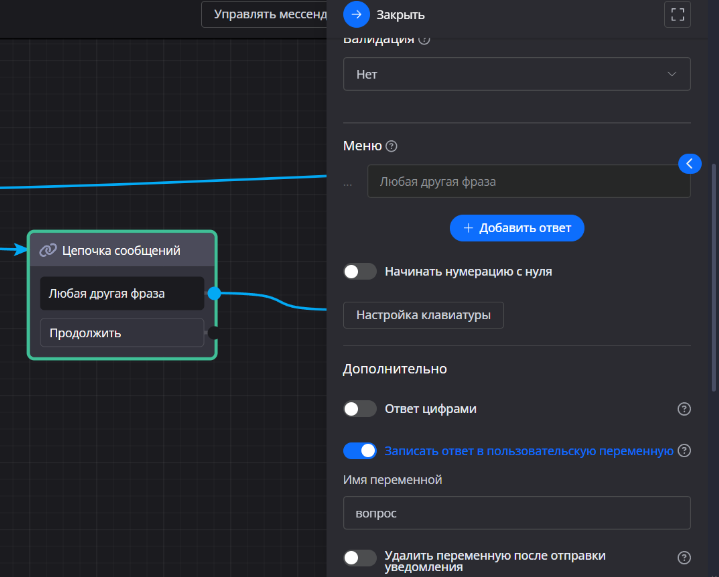Click the help icon next to Валидация
719x577 pixels.
pos(424,40)
